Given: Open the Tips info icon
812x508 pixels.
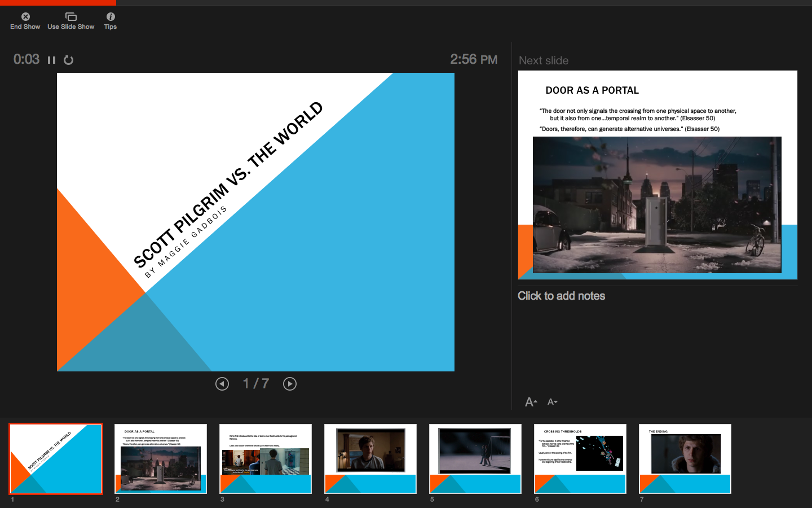Looking at the screenshot, I should 111,17.
